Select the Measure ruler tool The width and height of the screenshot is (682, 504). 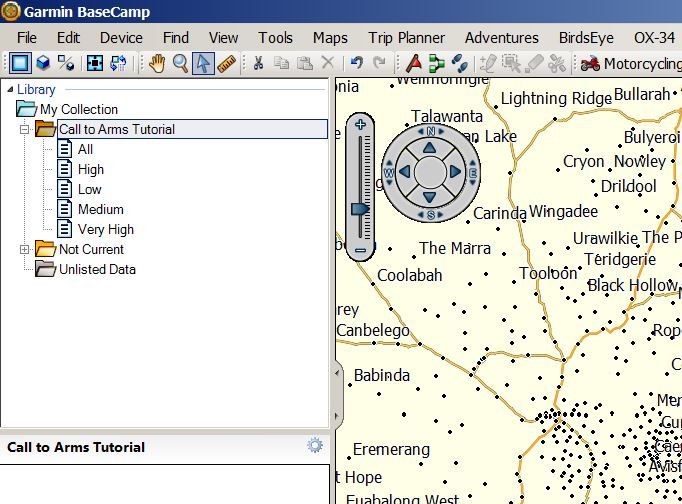pos(227,63)
